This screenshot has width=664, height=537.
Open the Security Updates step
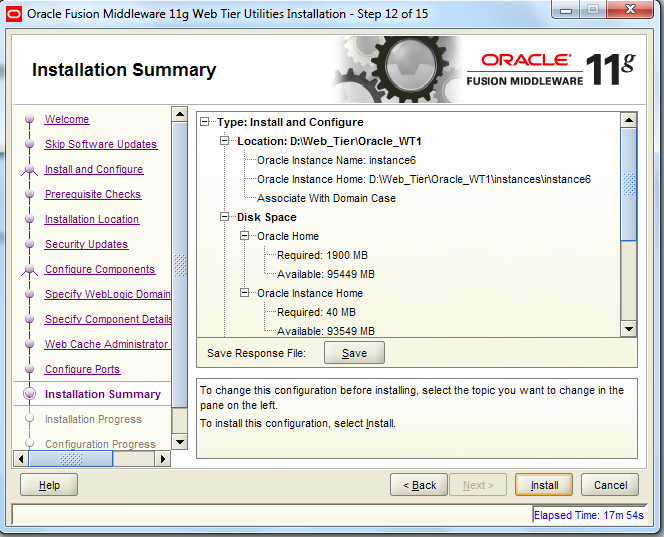pos(86,244)
